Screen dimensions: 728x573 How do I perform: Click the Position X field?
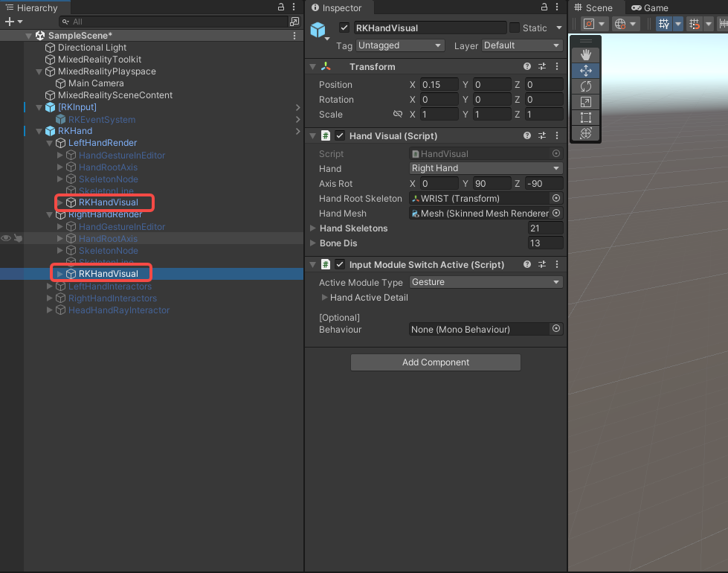pos(439,85)
